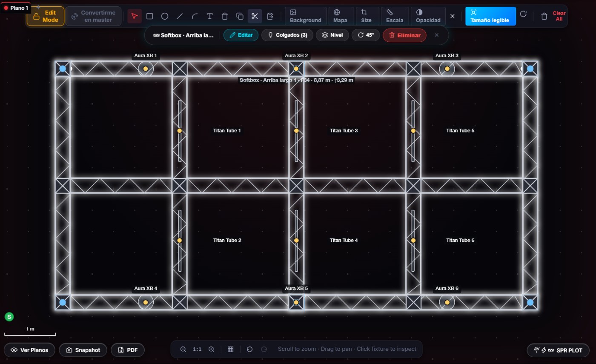This screenshot has width=596, height=364.
Task: Toggle the grid icon in bottom bar
Action: (x=230, y=349)
